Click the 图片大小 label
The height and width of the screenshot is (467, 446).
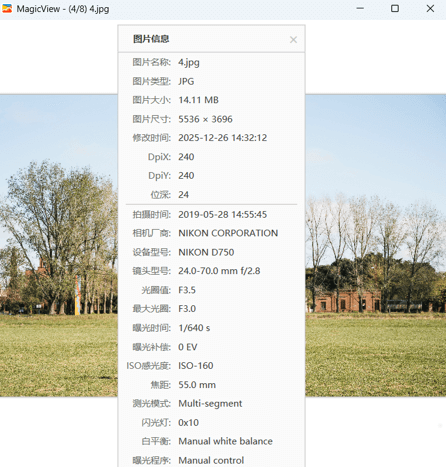tap(152, 100)
